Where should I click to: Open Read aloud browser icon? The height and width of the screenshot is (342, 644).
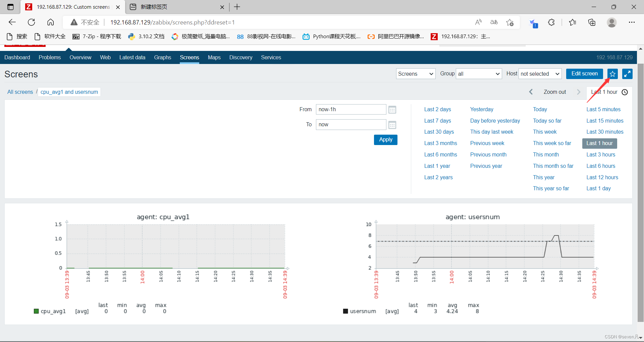pyautogui.click(x=478, y=22)
